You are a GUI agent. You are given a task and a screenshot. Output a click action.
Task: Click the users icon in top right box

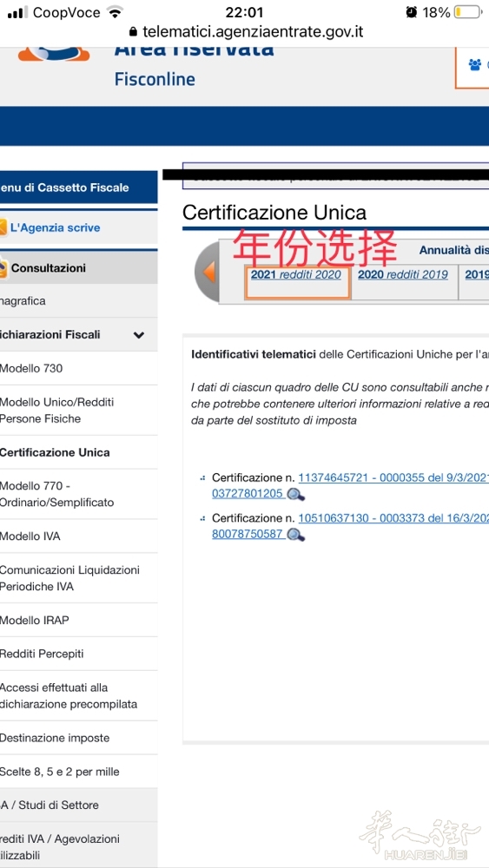pyautogui.click(x=474, y=65)
